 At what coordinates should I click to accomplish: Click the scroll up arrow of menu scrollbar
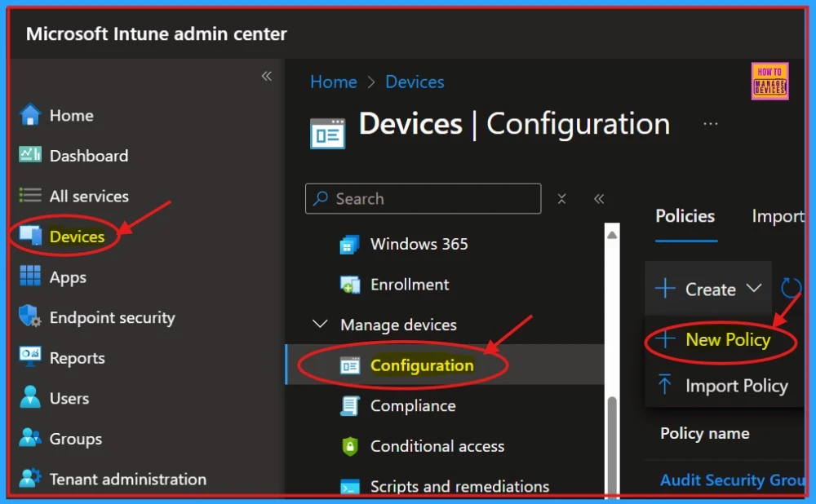pos(612,235)
